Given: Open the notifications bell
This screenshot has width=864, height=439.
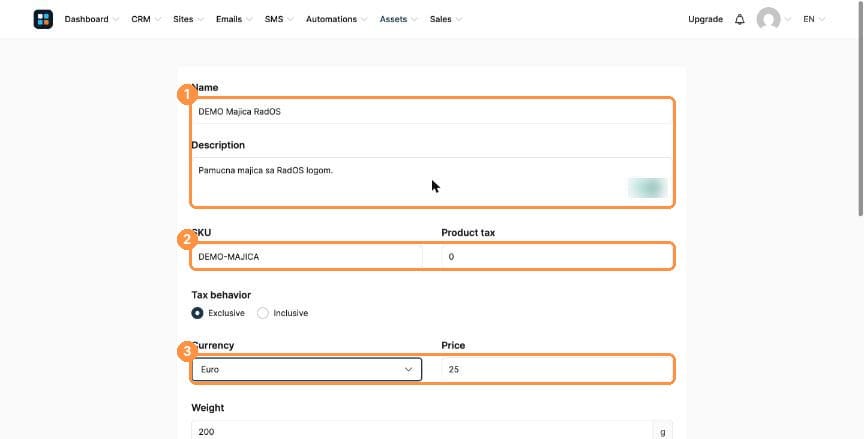Looking at the screenshot, I should tap(739, 19).
